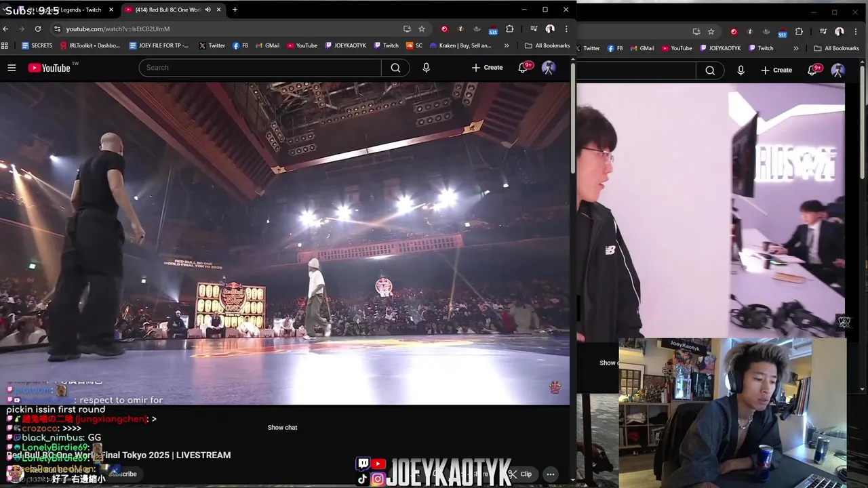
Task: Open Extensions puzzle icon in second window
Action: click(800, 31)
